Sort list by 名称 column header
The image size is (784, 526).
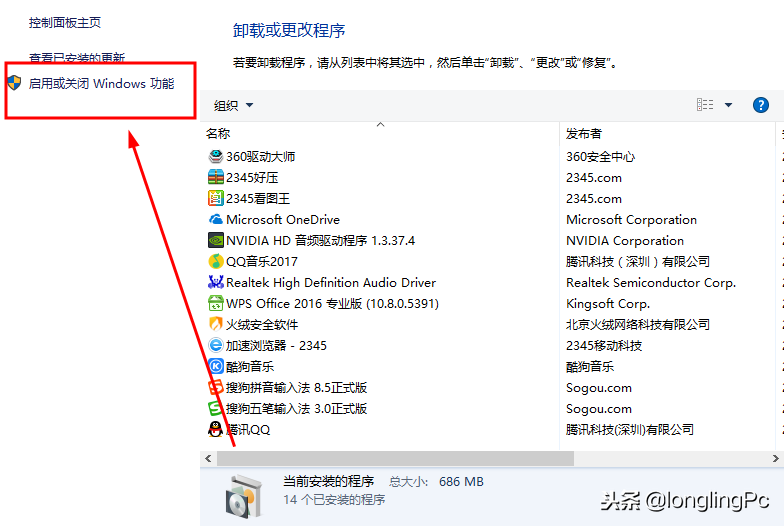click(x=218, y=134)
